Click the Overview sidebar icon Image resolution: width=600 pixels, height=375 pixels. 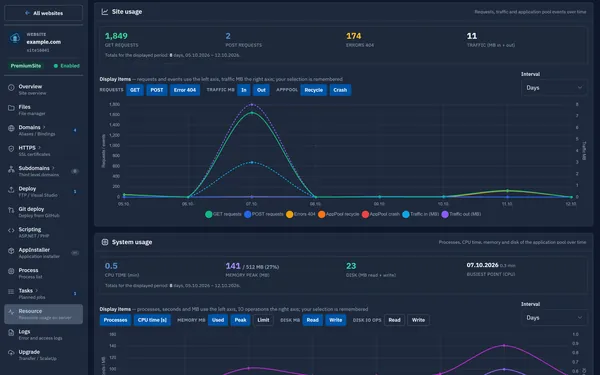(x=11, y=88)
